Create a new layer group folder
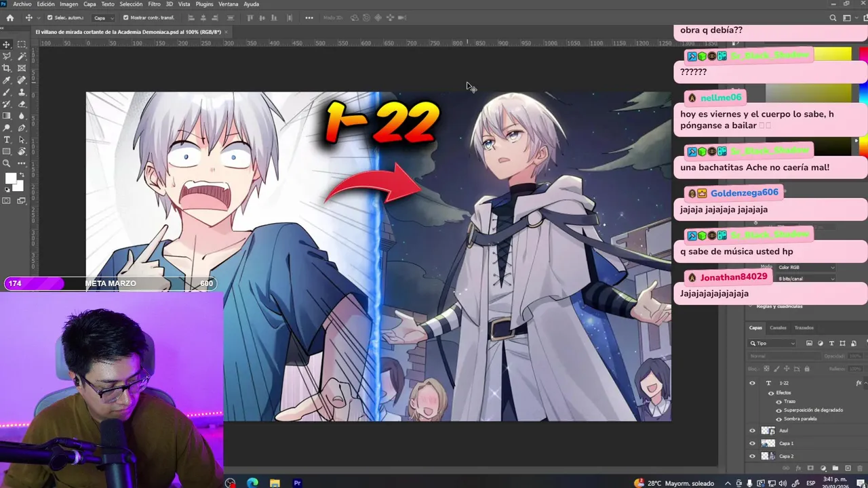The image size is (868, 488). (x=835, y=468)
